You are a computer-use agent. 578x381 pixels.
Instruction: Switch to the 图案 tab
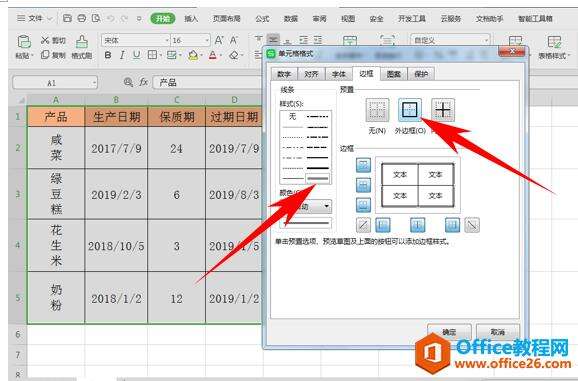(394, 74)
